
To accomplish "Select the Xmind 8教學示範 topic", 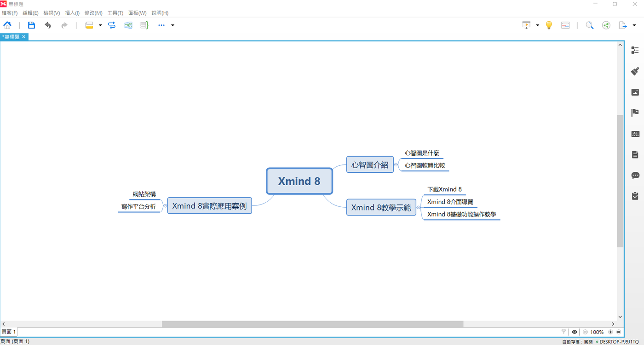I will click(381, 207).
